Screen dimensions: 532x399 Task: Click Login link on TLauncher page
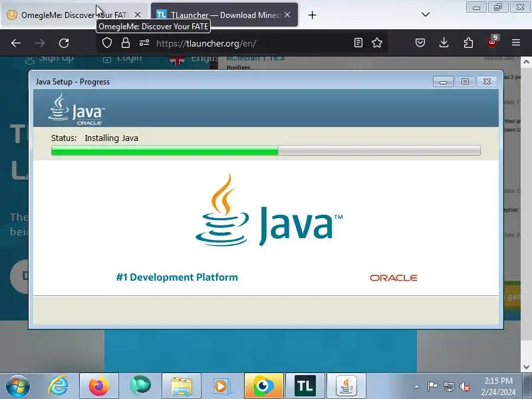122,59
